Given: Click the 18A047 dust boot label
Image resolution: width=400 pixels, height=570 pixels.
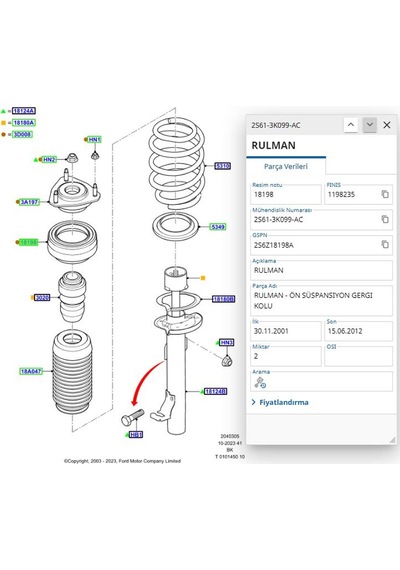Looking at the screenshot, I should tap(31, 371).
